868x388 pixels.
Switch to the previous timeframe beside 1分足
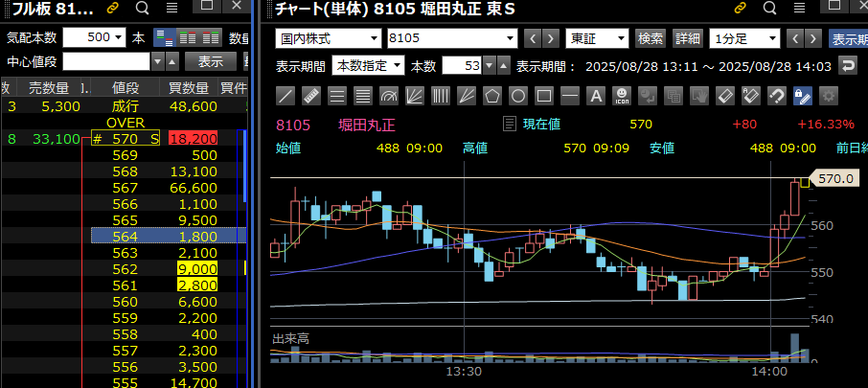[x=795, y=38]
